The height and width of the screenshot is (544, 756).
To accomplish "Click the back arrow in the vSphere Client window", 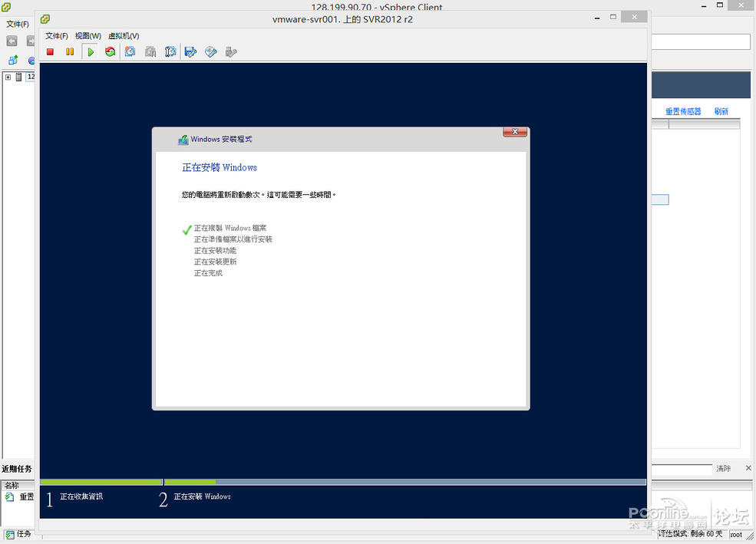I will point(12,41).
